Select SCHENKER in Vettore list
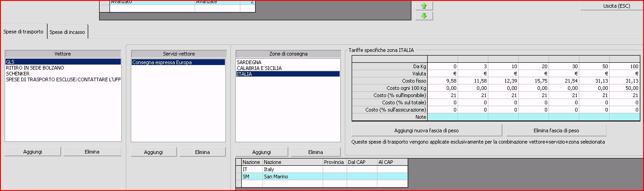This screenshot has width=644, height=191. [x=63, y=74]
